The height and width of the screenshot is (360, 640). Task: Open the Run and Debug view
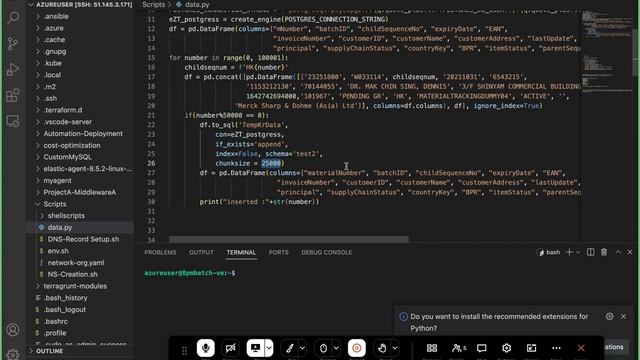click(x=13, y=69)
